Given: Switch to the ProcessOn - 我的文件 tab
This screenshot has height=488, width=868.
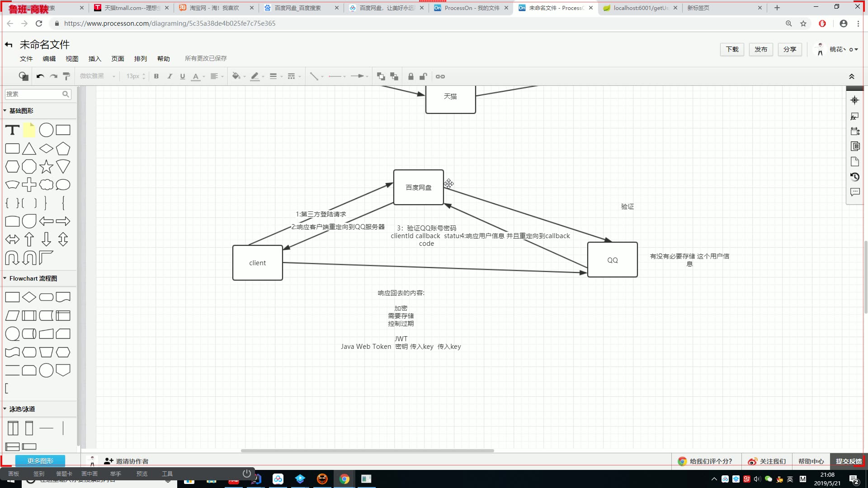Looking at the screenshot, I should (471, 8).
